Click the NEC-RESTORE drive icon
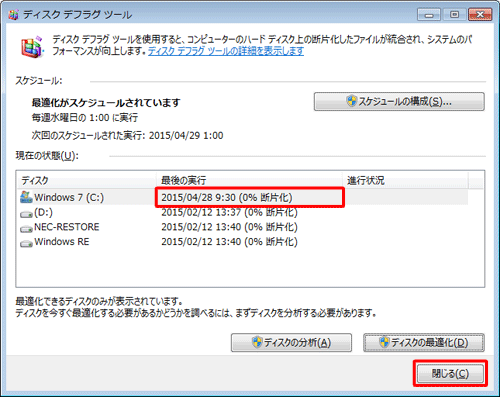 pos(26,229)
